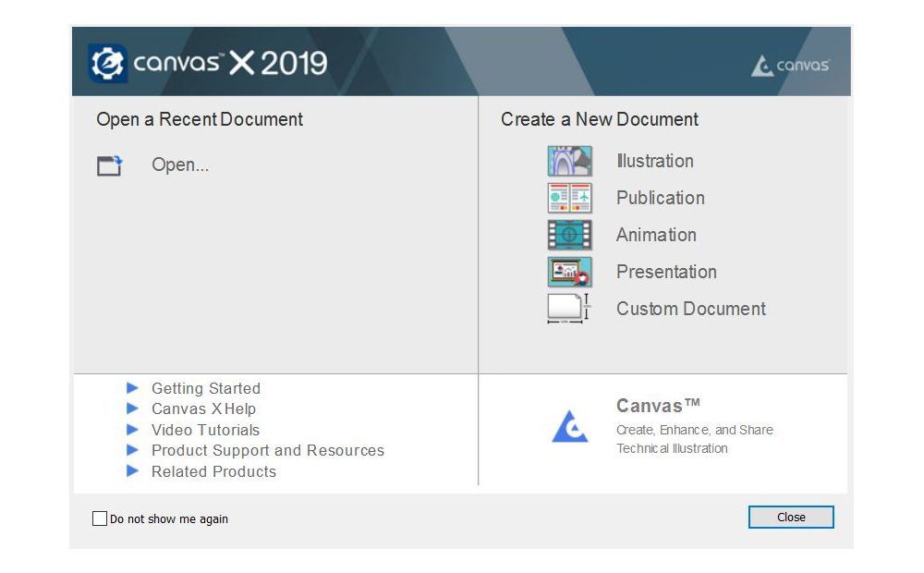Click the Animation filmstrip icon
Image resolution: width=924 pixels, height=573 pixels.
tap(569, 235)
